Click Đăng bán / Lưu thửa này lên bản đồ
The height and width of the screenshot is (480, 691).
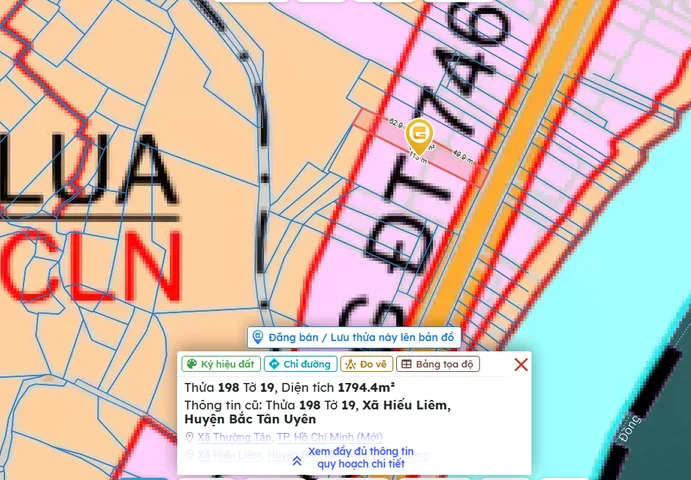(354, 338)
